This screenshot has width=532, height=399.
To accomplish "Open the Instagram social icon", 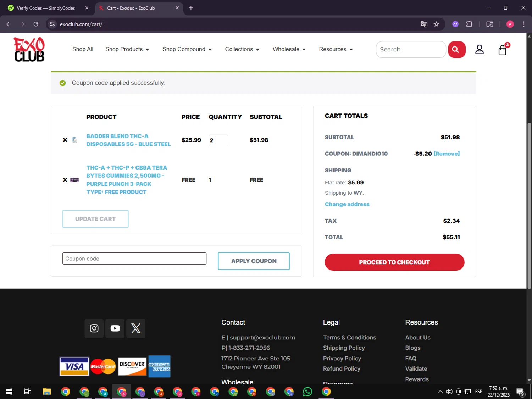I will click(x=94, y=328).
